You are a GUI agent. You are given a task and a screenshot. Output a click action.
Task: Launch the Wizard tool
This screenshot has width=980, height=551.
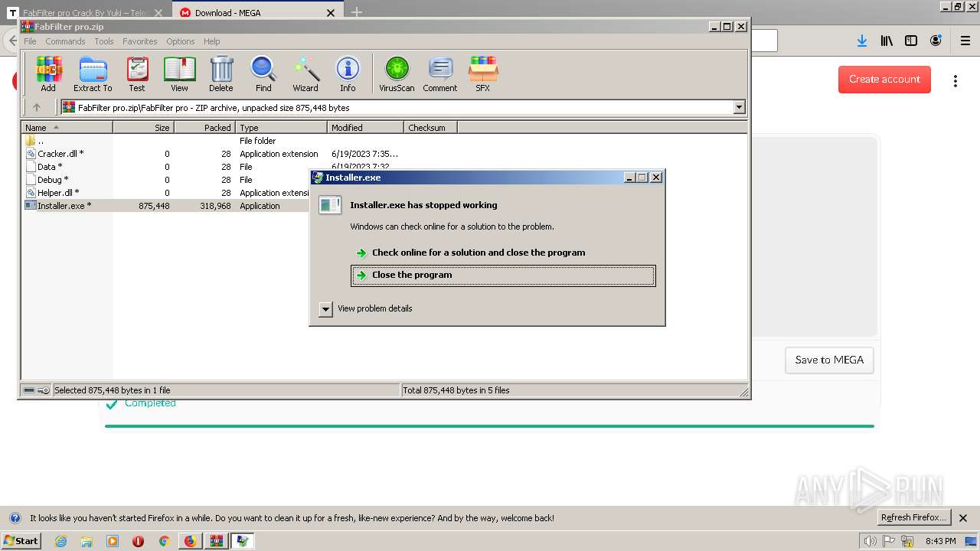click(x=305, y=74)
